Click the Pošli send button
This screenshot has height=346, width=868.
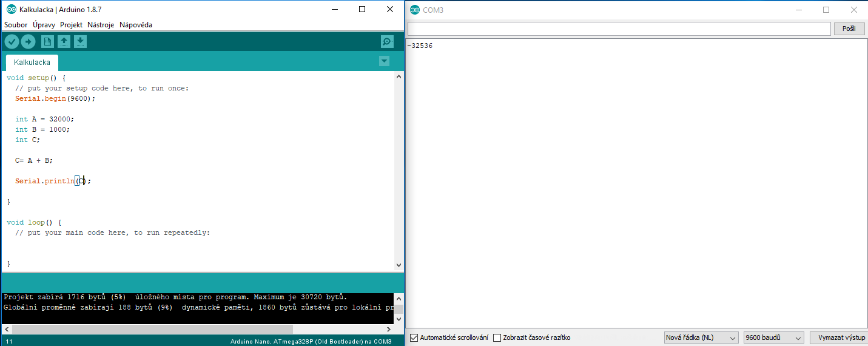click(x=849, y=29)
